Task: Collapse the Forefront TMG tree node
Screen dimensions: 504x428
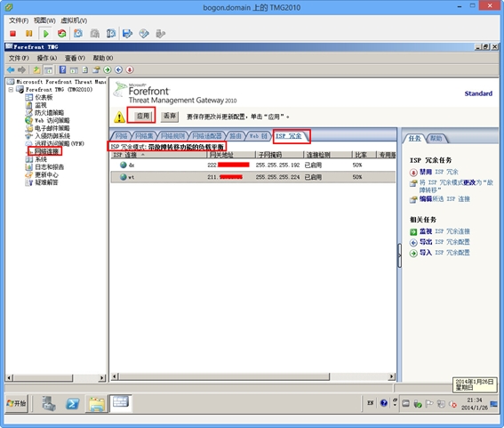Action: click(12, 90)
